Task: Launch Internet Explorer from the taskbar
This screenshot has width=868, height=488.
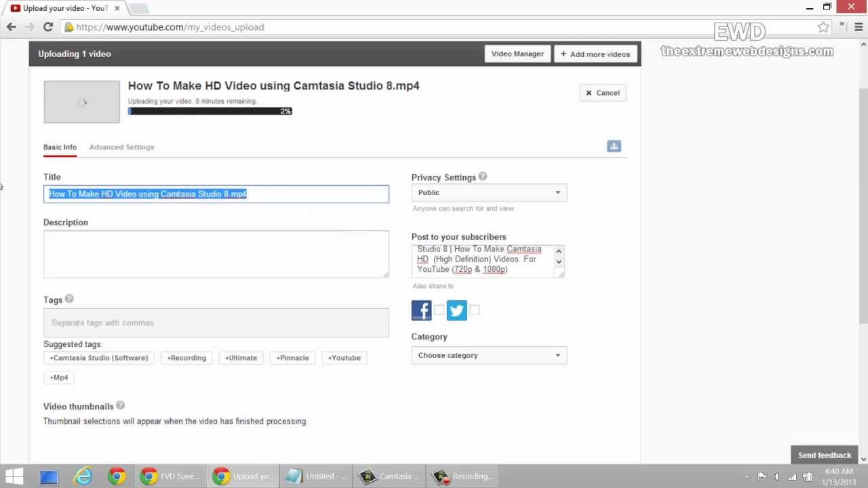Action: pos(83,476)
